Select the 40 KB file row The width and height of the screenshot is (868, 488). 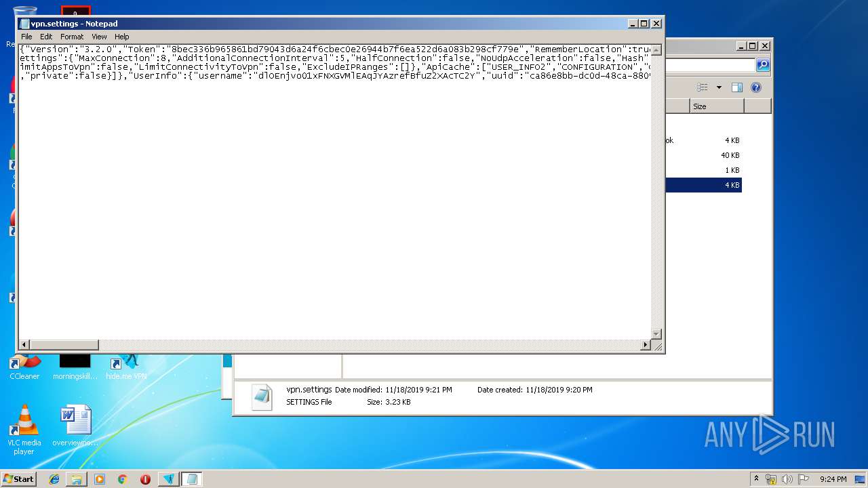[x=703, y=155]
